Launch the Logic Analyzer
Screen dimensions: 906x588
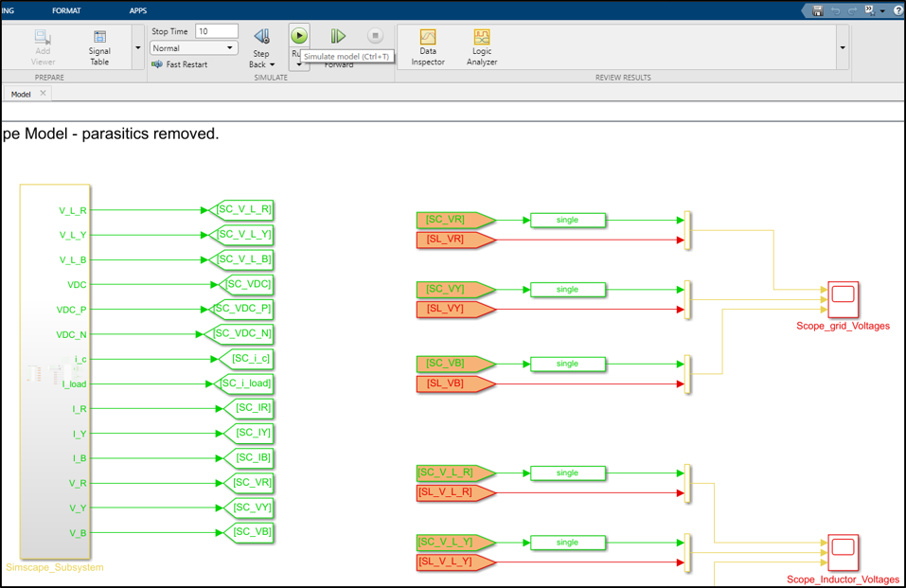[482, 46]
